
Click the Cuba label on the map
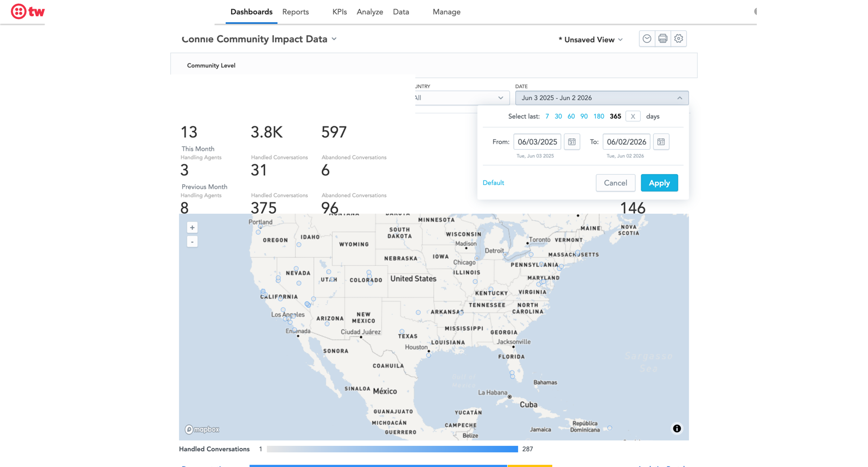(x=528, y=405)
